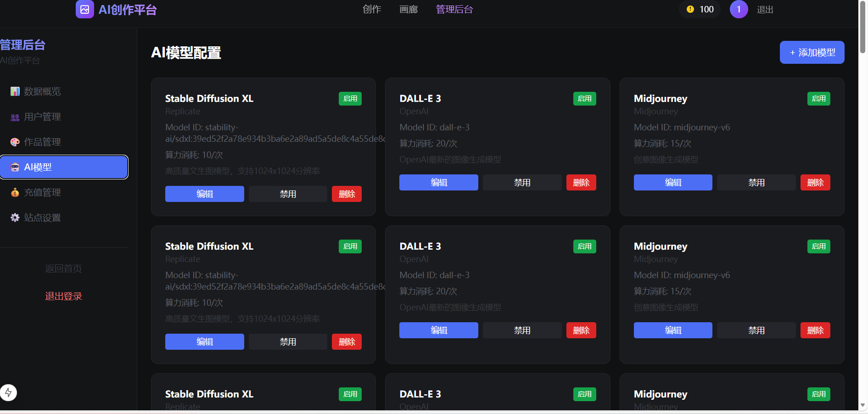The width and height of the screenshot is (868, 414).
Task: Click the 作品管理 palette icon in sidebar
Action: click(15, 142)
